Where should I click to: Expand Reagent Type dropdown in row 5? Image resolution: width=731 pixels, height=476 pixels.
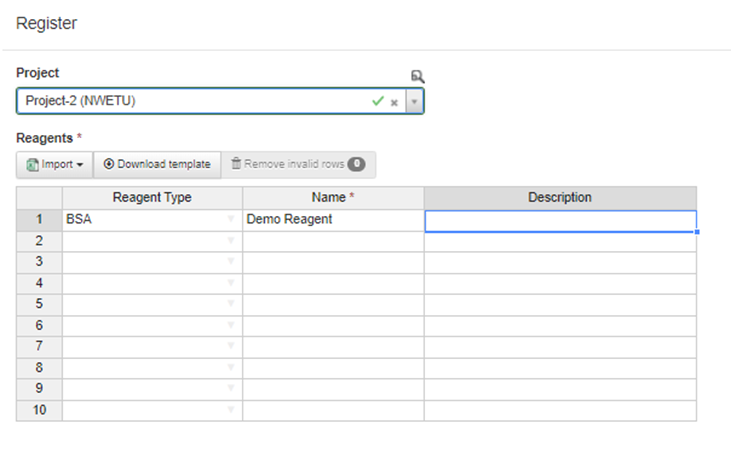tap(231, 304)
